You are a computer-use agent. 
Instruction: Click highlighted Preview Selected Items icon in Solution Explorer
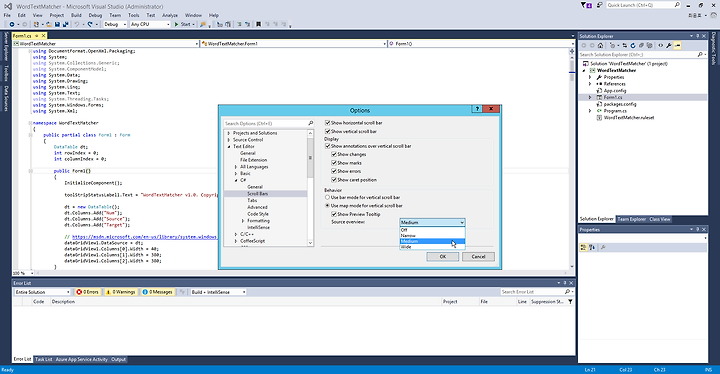tap(678, 45)
